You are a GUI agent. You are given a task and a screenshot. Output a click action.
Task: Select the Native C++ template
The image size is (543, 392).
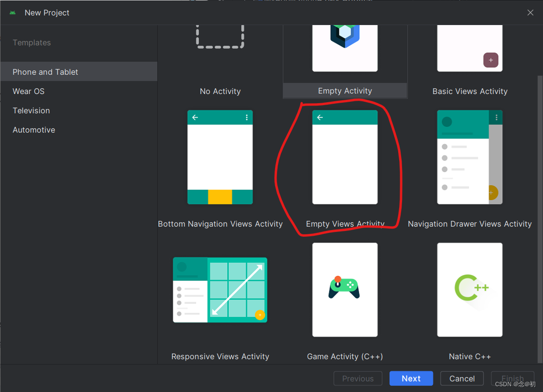(470, 290)
